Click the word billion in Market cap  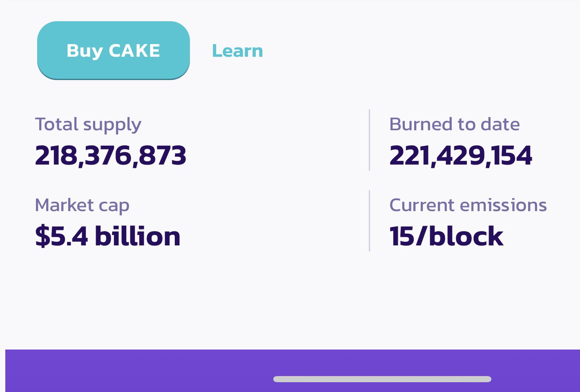pyautogui.click(x=138, y=236)
